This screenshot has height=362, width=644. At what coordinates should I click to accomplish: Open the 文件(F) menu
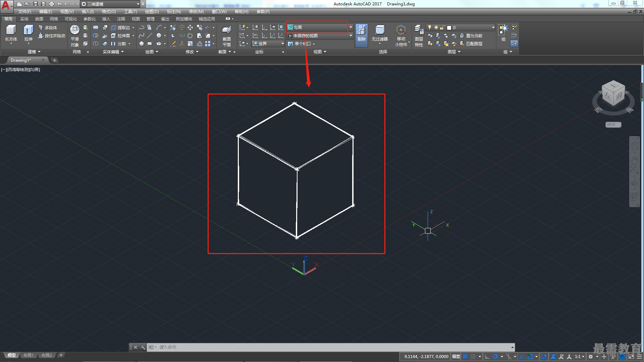(24, 12)
